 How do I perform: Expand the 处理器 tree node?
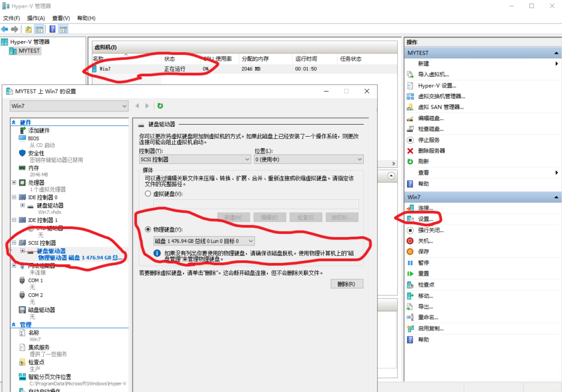click(x=14, y=183)
